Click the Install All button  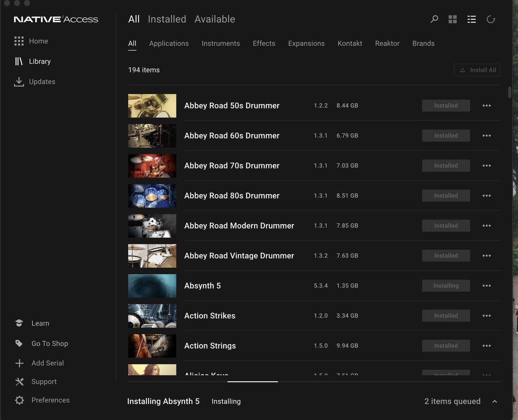point(477,70)
